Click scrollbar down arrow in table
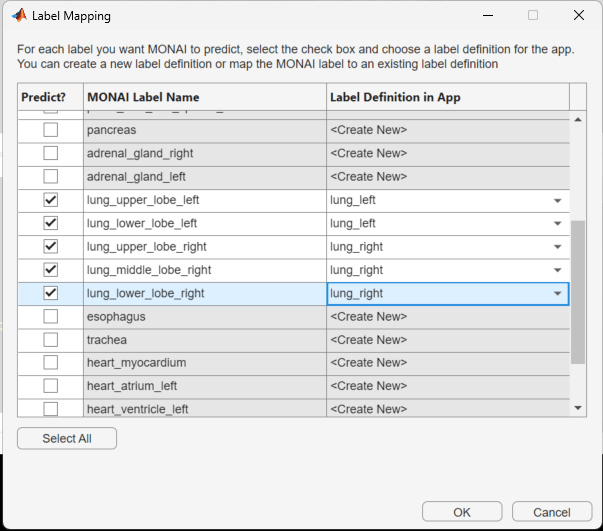 pos(578,408)
